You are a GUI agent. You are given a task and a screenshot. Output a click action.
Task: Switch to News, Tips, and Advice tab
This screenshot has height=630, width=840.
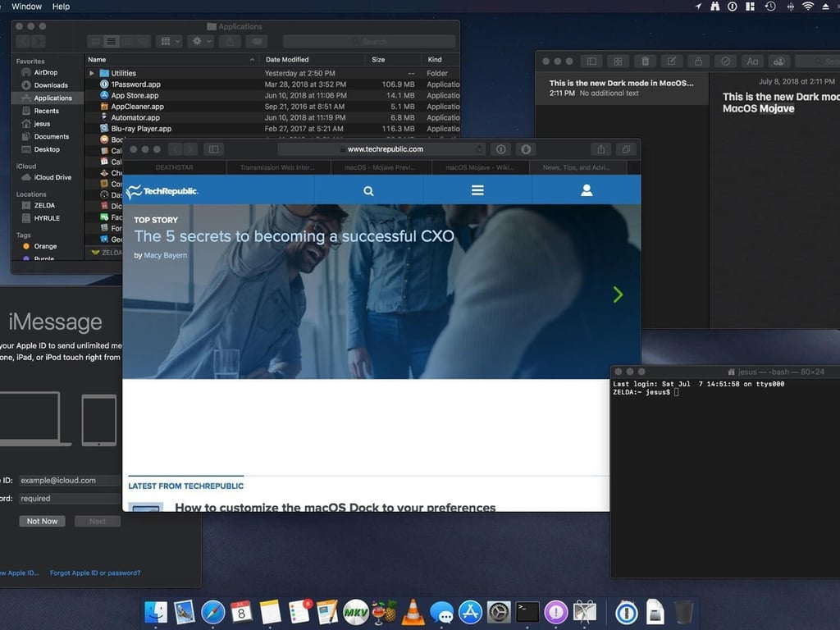577,167
